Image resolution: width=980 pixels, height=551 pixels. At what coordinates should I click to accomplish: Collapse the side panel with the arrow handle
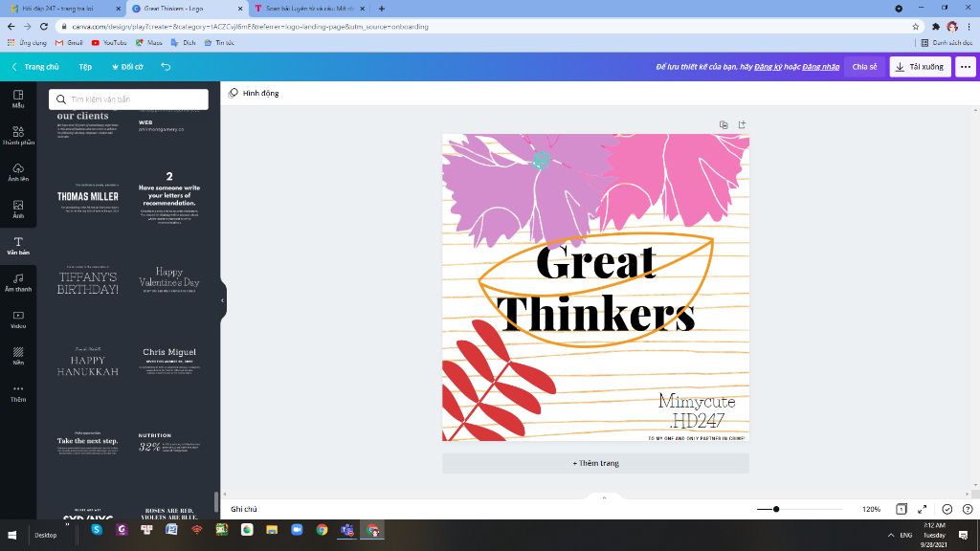[x=222, y=300]
